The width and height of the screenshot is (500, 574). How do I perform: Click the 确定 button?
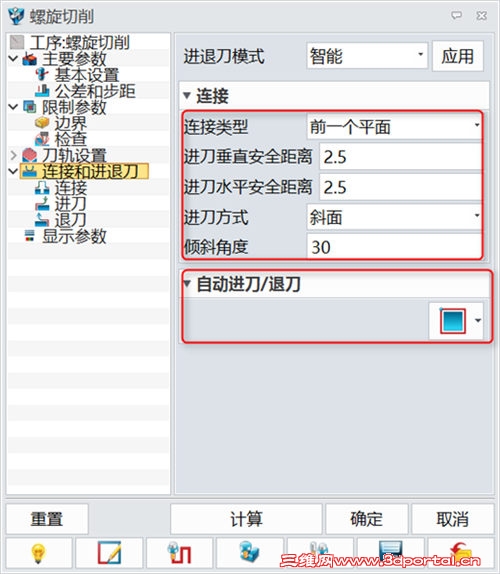point(366,519)
